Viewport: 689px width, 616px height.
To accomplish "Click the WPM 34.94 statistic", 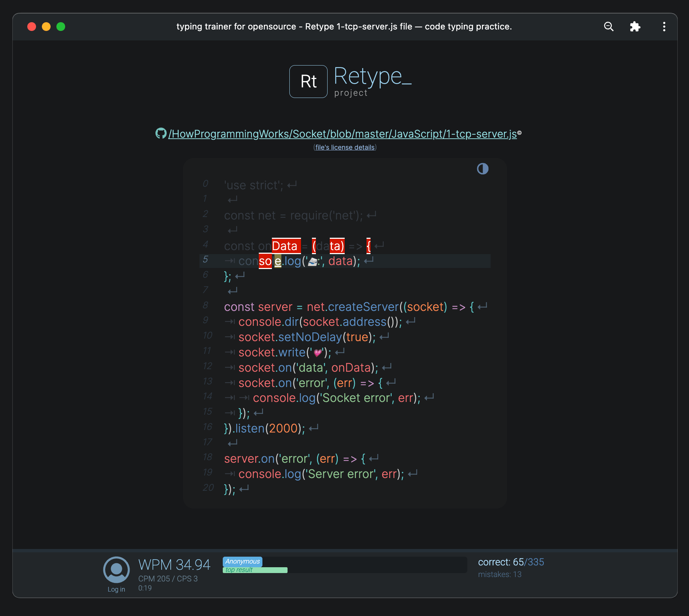I will (x=174, y=564).
